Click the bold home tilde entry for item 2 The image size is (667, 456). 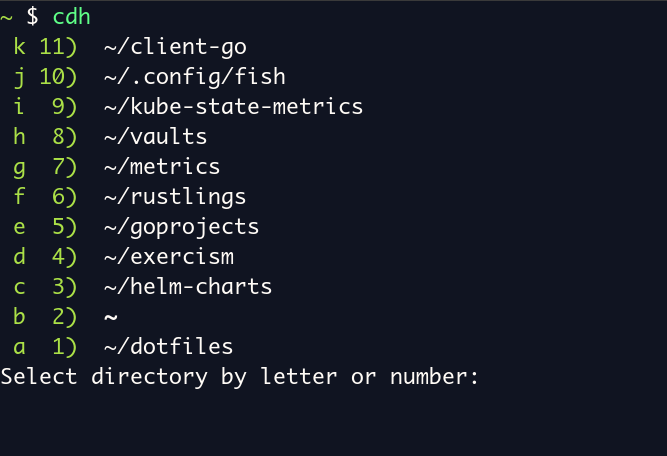click(x=110, y=317)
